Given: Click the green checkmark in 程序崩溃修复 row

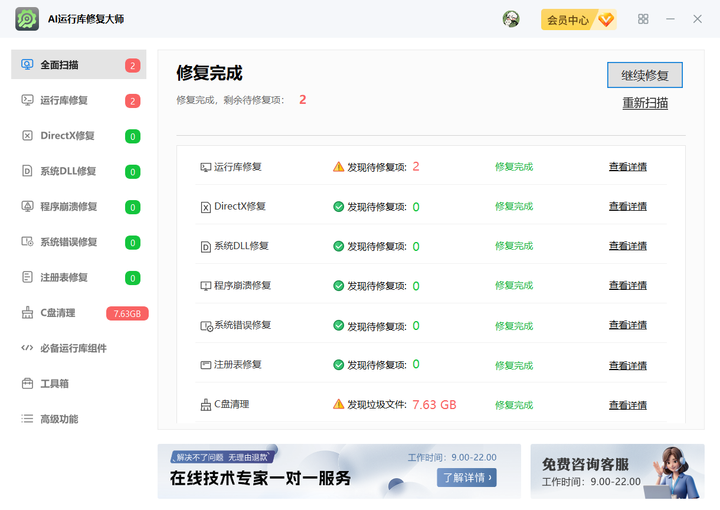Looking at the screenshot, I should point(338,286).
